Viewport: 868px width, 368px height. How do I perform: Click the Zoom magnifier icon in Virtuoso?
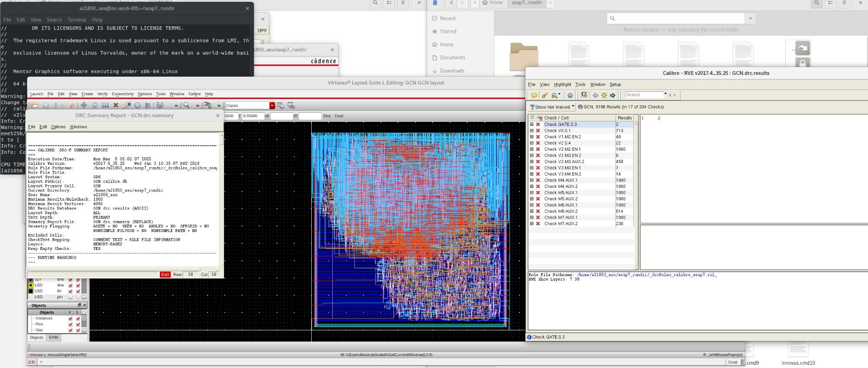coord(187,105)
